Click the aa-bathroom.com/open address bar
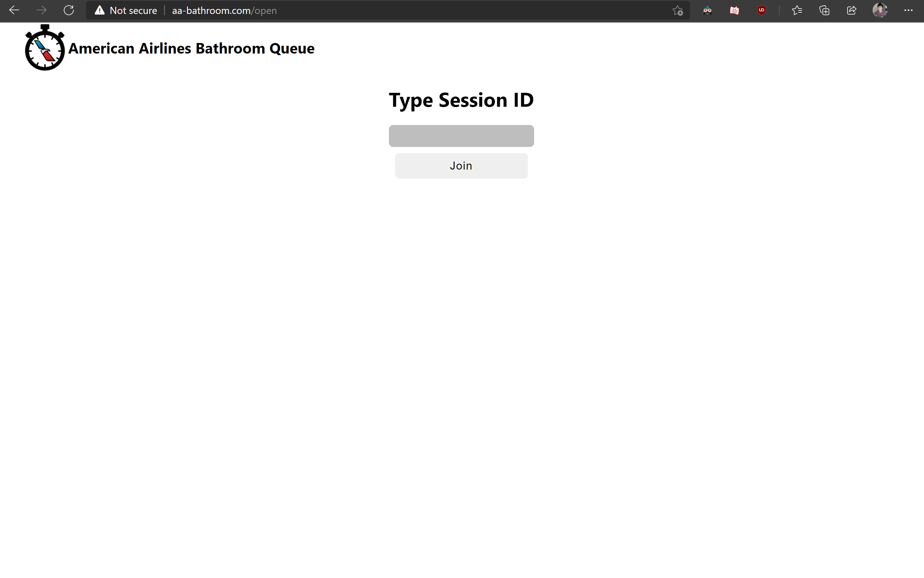 click(224, 11)
